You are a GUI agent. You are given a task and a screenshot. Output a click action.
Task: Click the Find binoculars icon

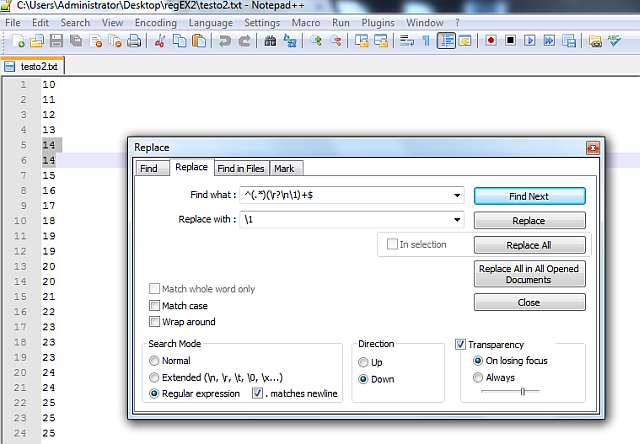(x=270, y=41)
